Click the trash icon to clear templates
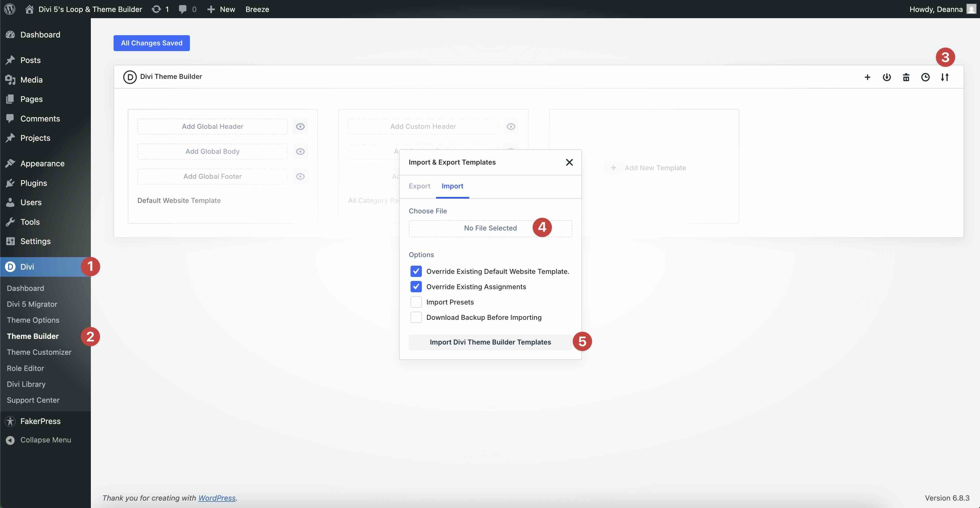This screenshot has height=508, width=980. point(906,77)
